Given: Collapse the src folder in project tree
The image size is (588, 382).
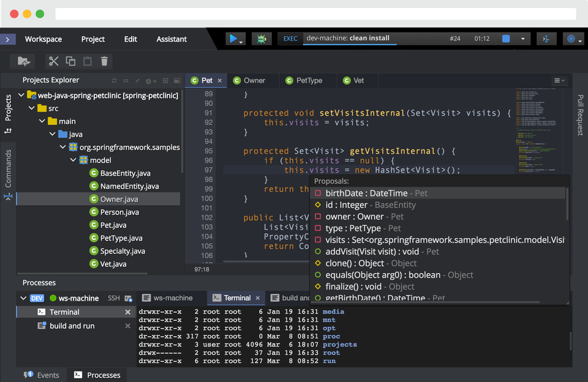Looking at the screenshot, I should 32,108.
